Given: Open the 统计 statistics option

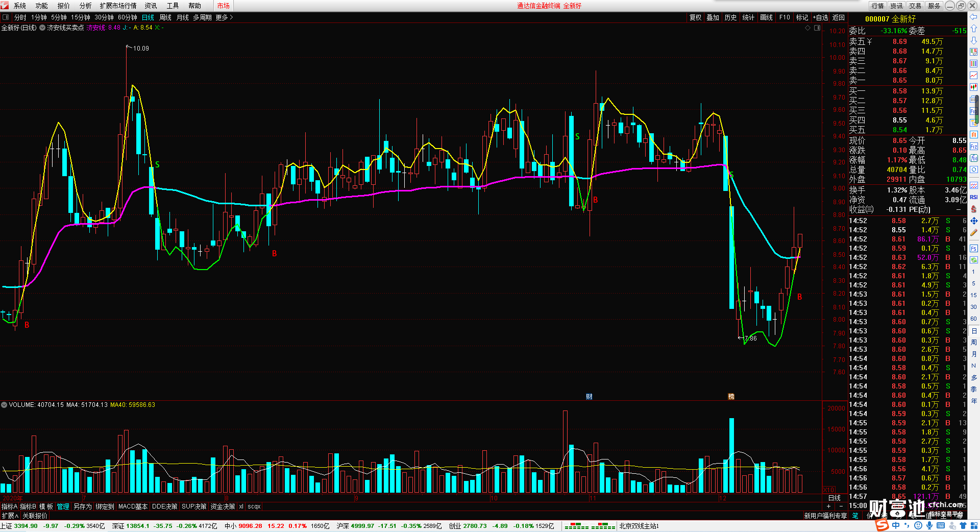Looking at the screenshot, I should pyautogui.click(x=748, y=17).
